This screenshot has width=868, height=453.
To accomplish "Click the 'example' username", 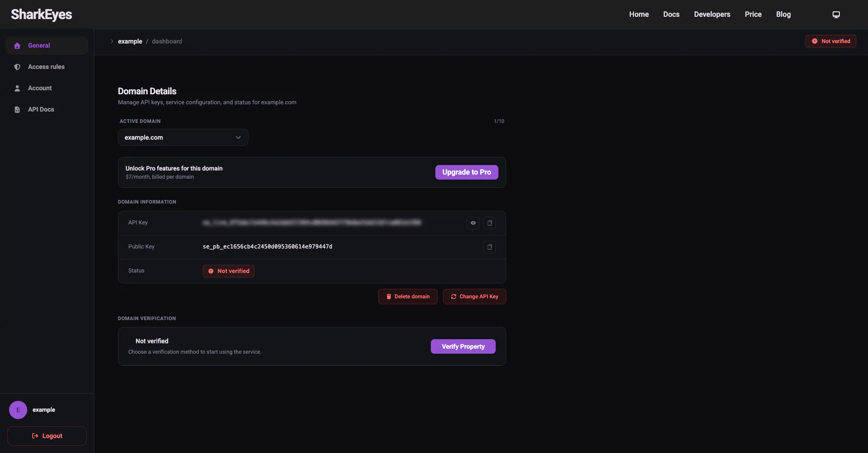I will pos(44,410).
